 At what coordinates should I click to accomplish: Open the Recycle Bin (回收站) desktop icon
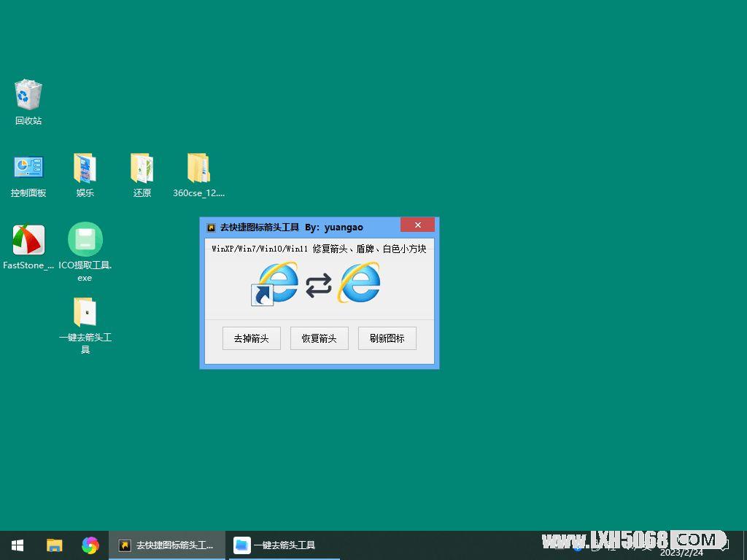(x=28, y=102)
